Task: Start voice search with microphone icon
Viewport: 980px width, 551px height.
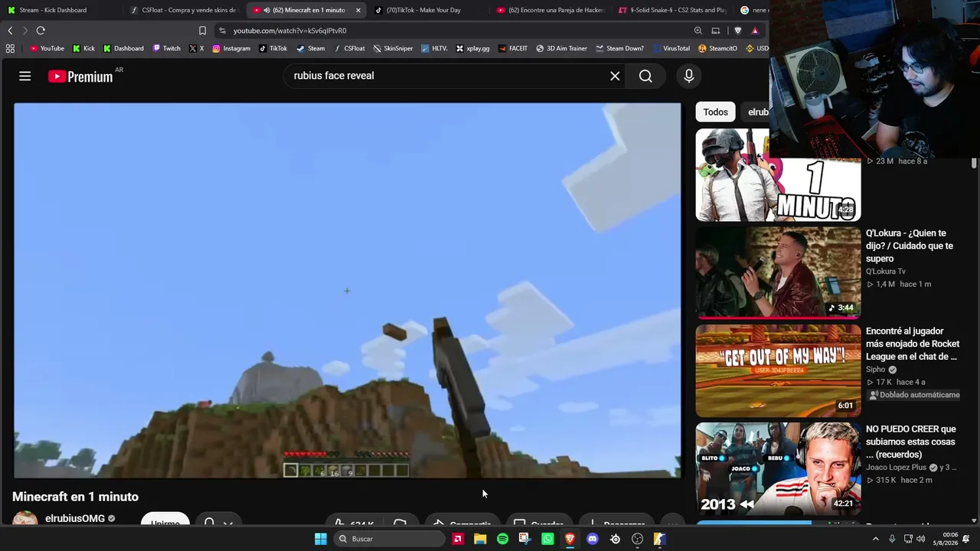Action: (x=689, y=76)
